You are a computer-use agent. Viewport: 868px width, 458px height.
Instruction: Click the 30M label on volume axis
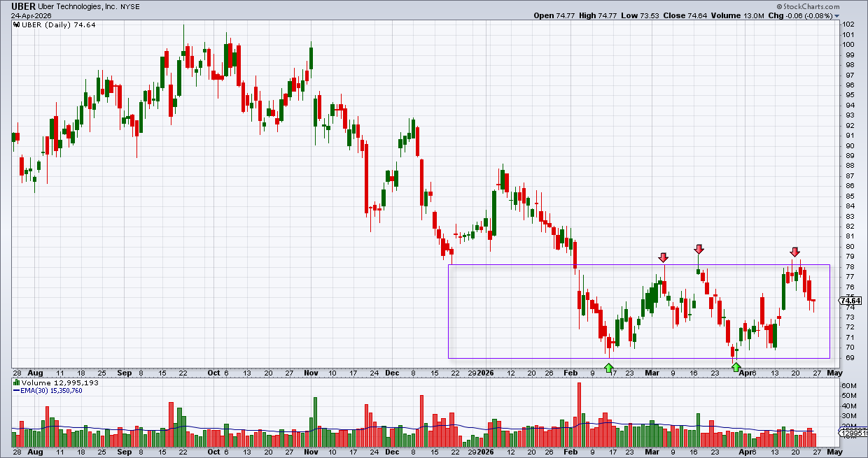pyautogui.click(x=848, y=415)
